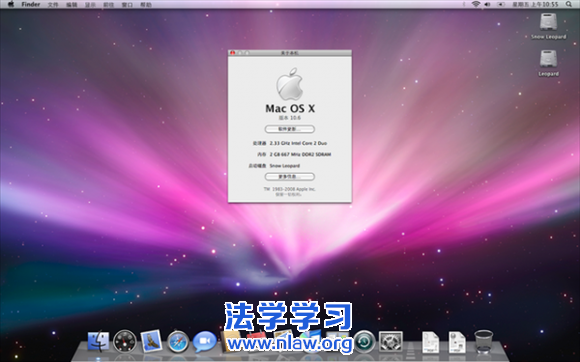Open the Trash in the Dock
Image resolution: width=580 pixels, height=362 pixels.
point(483,341)
